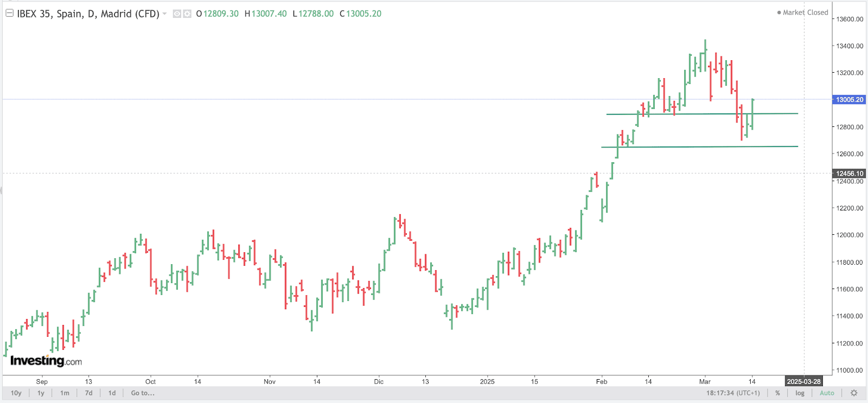Click the Oct label on time axis
Viewport: 868px width, 403px height.
(150, 382)
